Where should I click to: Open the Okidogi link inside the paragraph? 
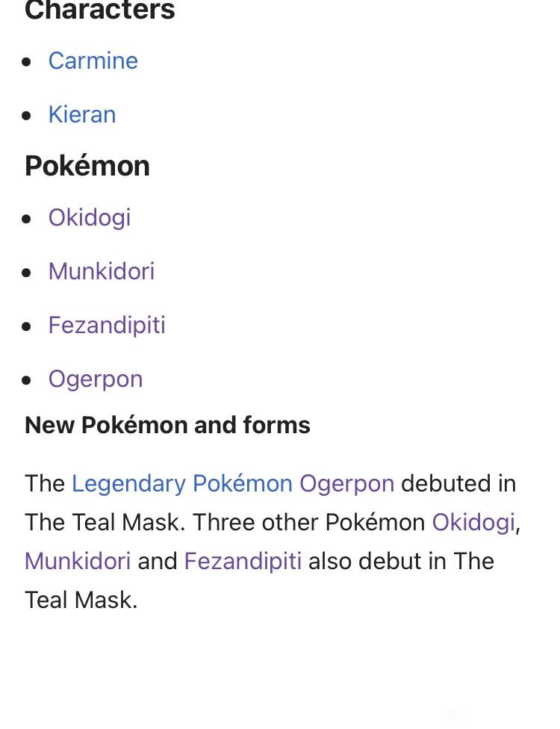473,523
